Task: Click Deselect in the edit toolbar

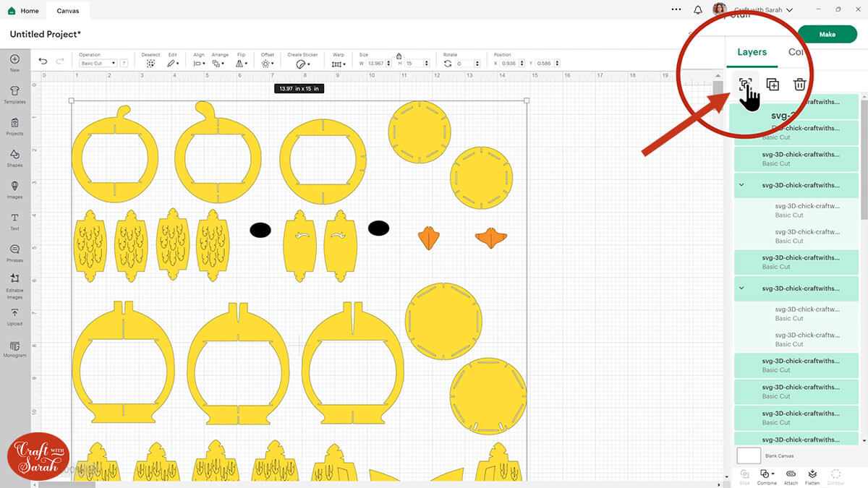Action: tap(150, 63)
